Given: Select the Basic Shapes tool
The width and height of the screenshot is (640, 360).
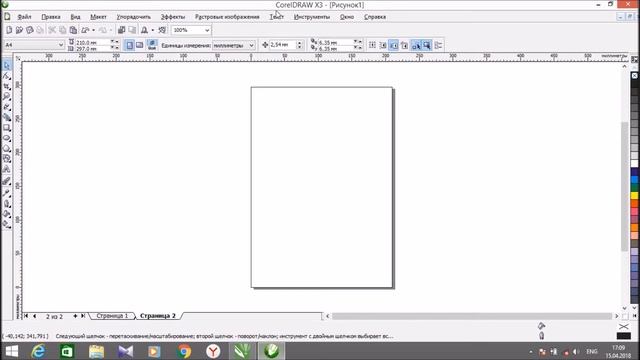Looking at the screenshot, I should [7, 159].
